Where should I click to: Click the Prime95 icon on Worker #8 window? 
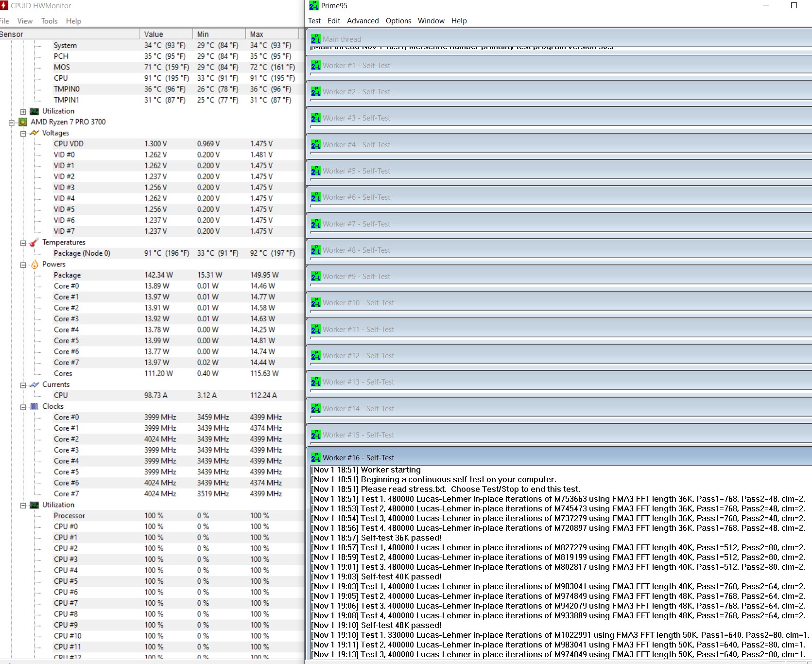click(x=316, y=250)
